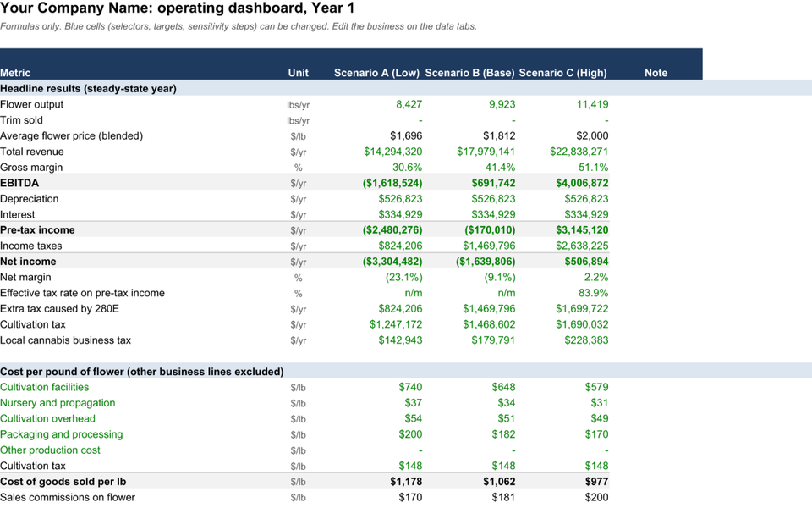Click the 'Cultivation facilities' row label
Viewport: 812px width, 508px height.
point(45,387)
